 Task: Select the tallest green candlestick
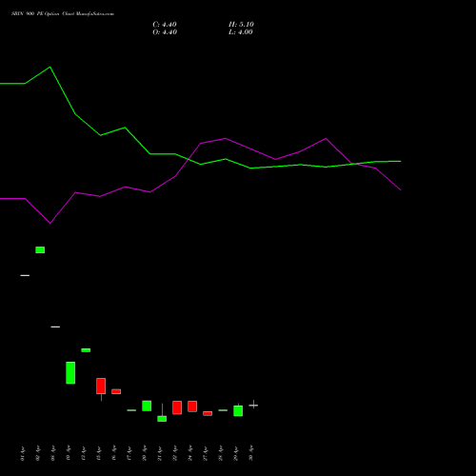(x=70, y=373)
